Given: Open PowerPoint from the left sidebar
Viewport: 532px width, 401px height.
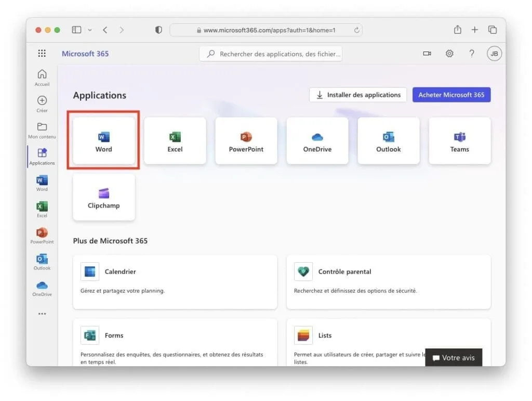Looking at the screenshot, I should pyautogui.click(x=42, y=236).
